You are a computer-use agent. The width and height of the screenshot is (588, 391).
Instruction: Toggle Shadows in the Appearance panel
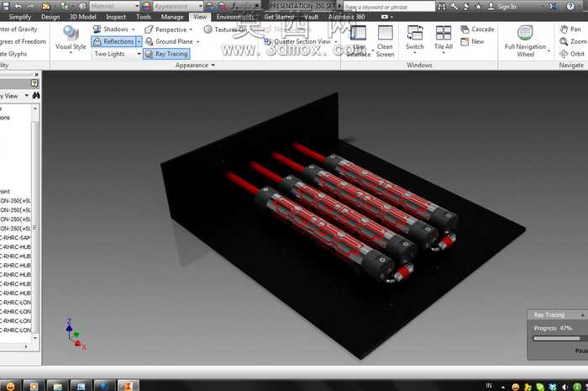pyautogui.click(x=111, y=29)
